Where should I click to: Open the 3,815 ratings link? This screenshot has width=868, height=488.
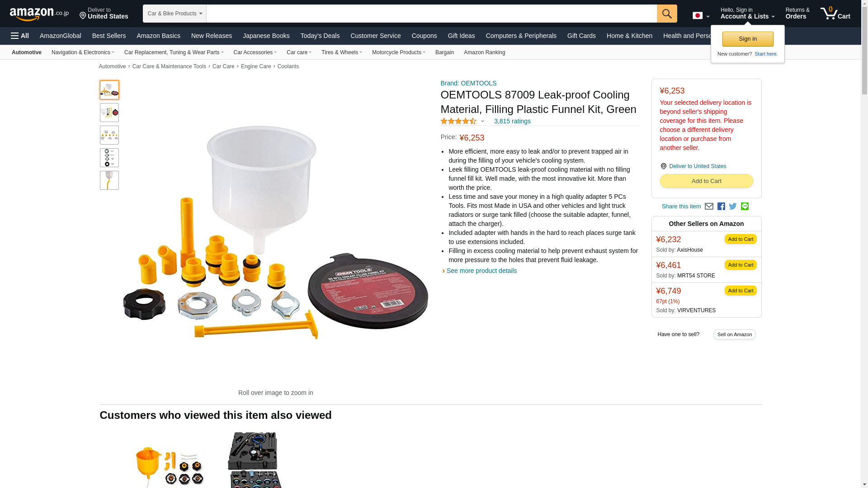click(512, 121)
